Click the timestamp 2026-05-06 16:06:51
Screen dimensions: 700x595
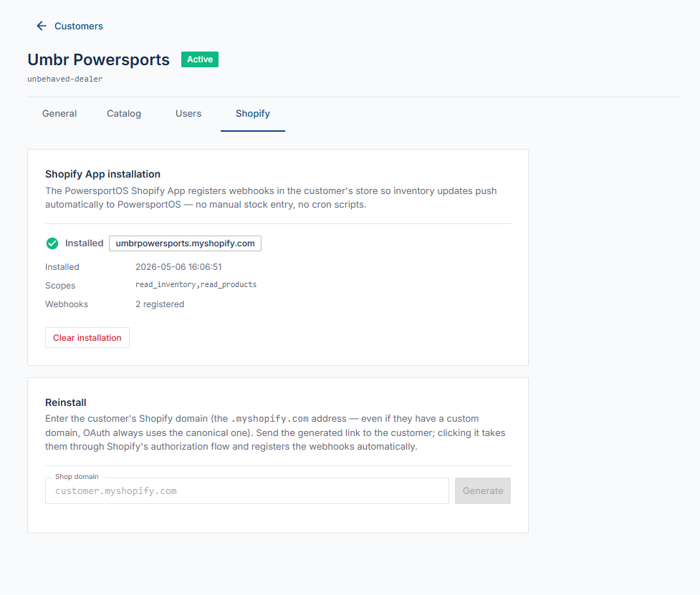[178, 267]
